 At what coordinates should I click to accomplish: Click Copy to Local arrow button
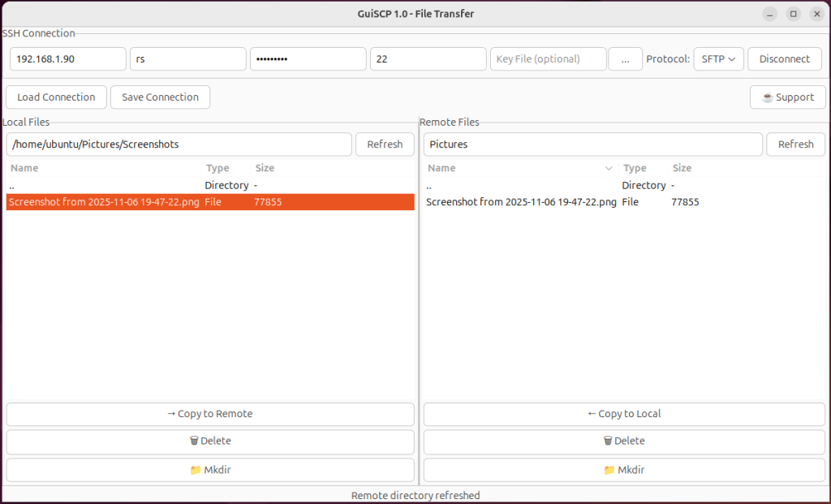[624, 414]
